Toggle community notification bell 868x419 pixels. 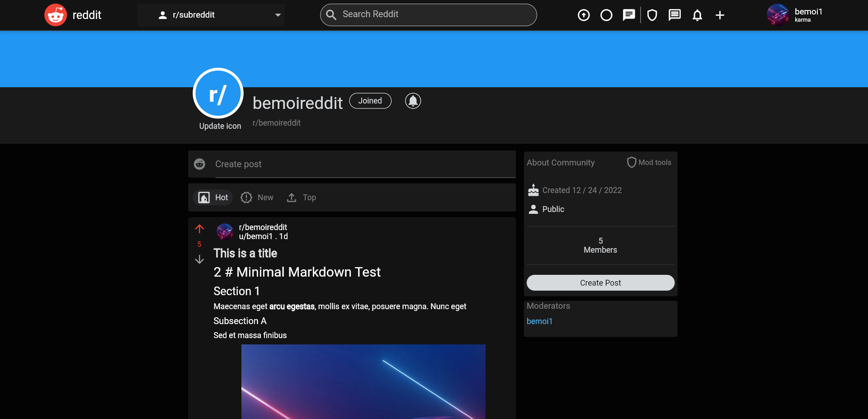[413, 101]
